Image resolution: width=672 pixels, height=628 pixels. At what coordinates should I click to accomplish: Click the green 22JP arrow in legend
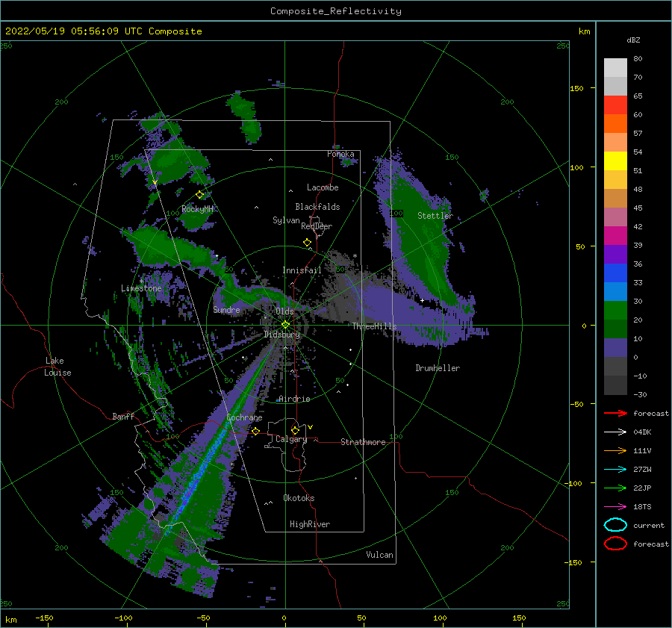pos(615,488)
